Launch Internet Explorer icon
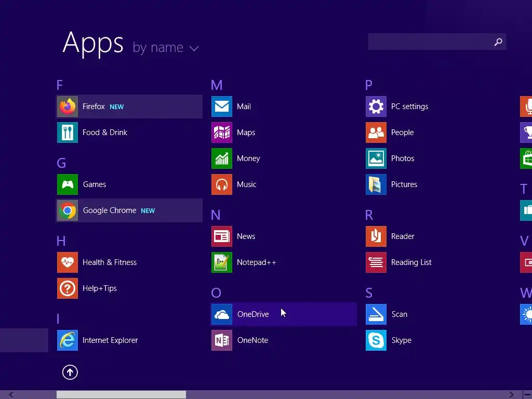 point(67,340)
